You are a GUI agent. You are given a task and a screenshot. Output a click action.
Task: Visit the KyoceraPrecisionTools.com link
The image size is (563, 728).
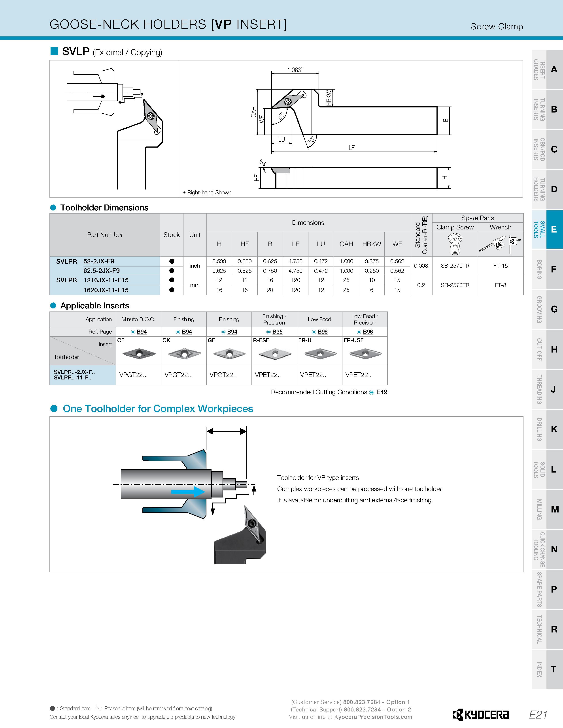click(373, 717)
